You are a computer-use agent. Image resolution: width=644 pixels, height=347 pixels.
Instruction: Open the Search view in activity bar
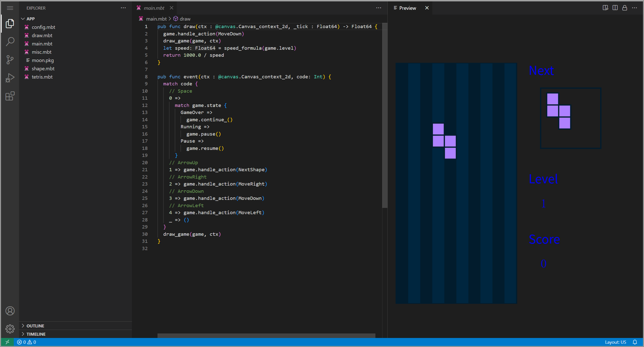(x=10, y=41)
